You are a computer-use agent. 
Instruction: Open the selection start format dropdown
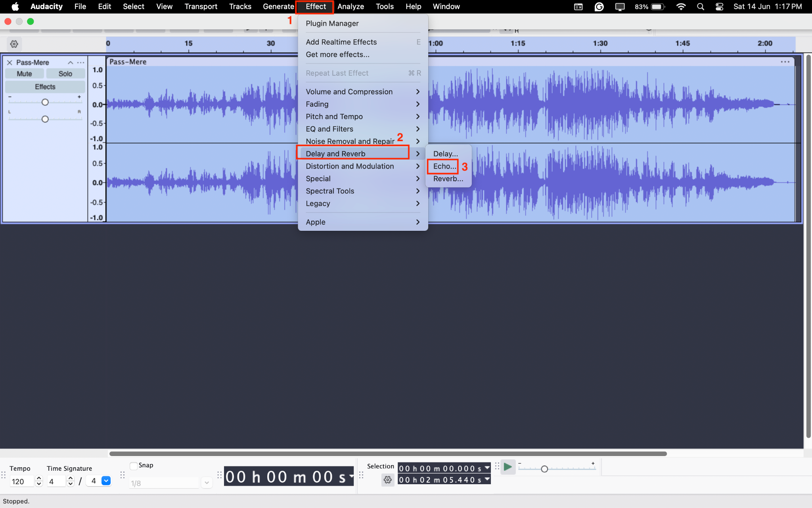coord(487,468)
